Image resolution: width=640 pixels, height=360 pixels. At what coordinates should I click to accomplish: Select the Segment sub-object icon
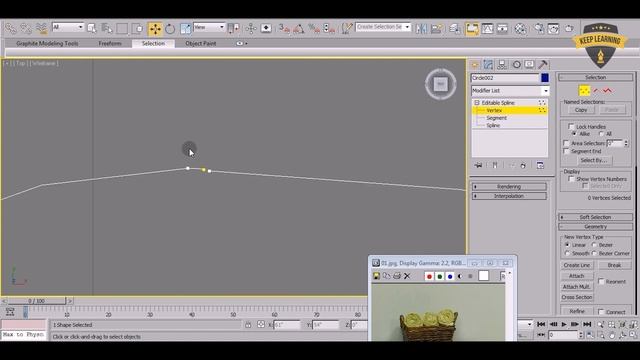596,91
